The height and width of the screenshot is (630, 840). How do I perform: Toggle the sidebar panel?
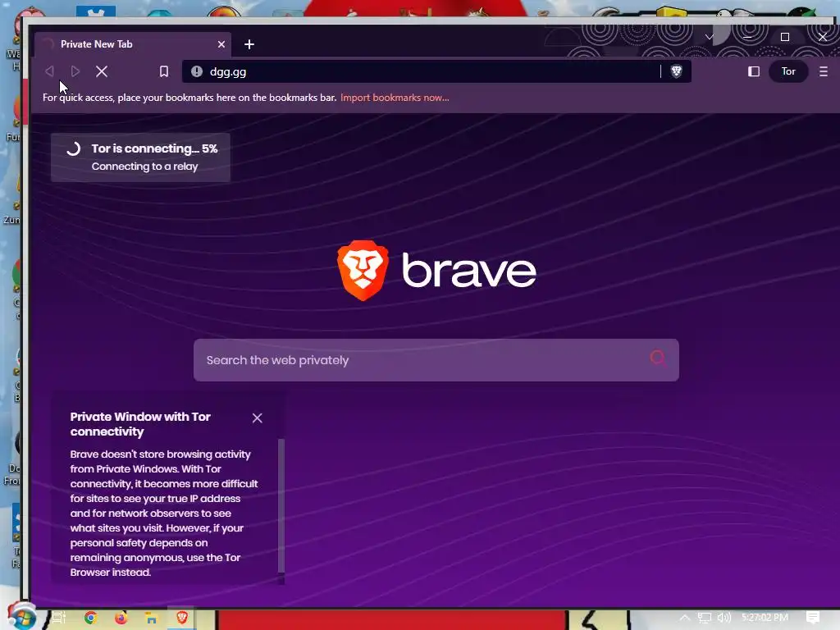click(754, 71)
